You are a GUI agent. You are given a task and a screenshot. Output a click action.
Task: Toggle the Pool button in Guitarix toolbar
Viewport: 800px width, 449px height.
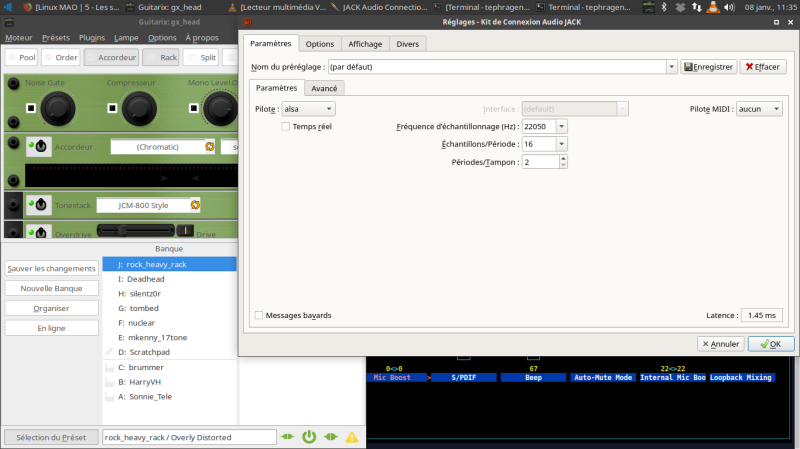(x=22, y=57)
